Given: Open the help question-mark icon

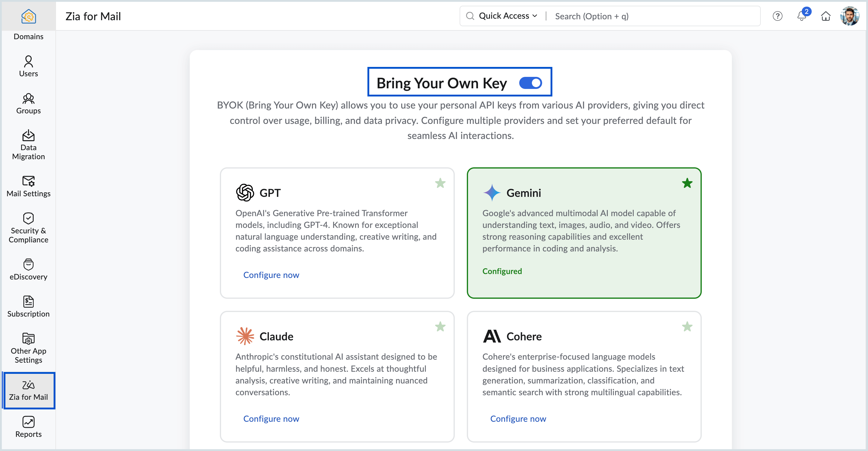Looking at the screenshot, I should [777, 16].
